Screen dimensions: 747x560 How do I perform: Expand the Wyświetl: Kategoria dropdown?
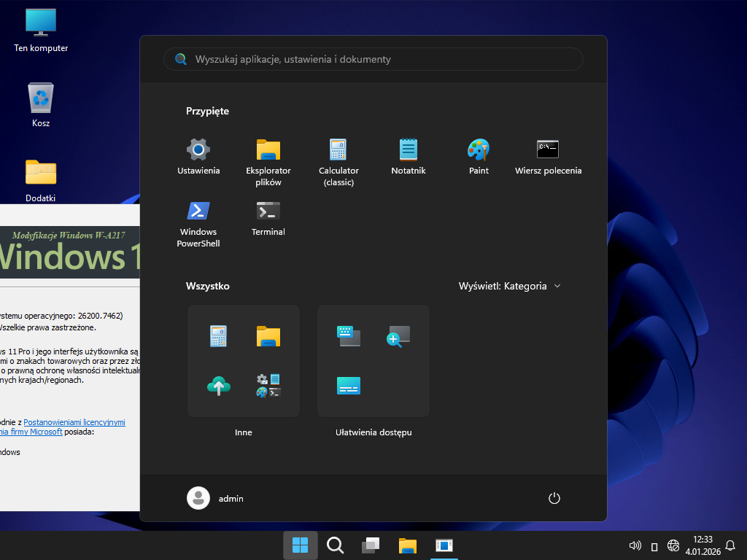click(509, 286)
